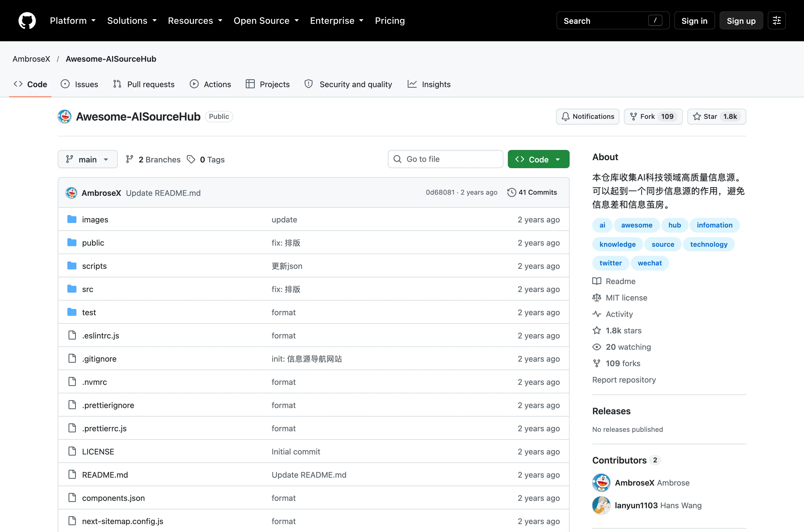Viewport: 804px width, 532px height.
Task: Open the .prettierignore file
Action: pos(108,405)
